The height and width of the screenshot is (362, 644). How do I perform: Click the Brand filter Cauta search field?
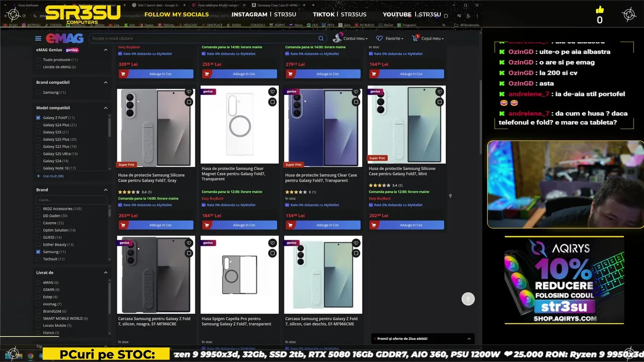(x=71, y=200)
